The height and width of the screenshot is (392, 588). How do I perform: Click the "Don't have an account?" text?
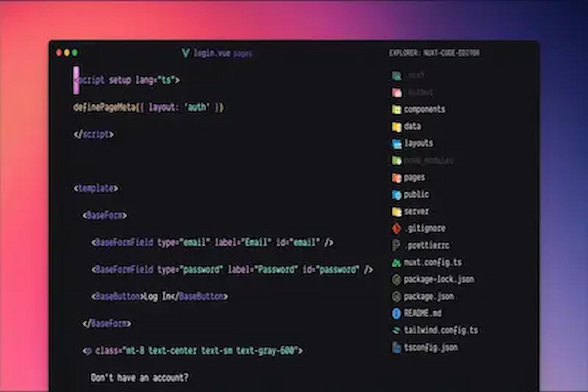(x=140, y=378)
